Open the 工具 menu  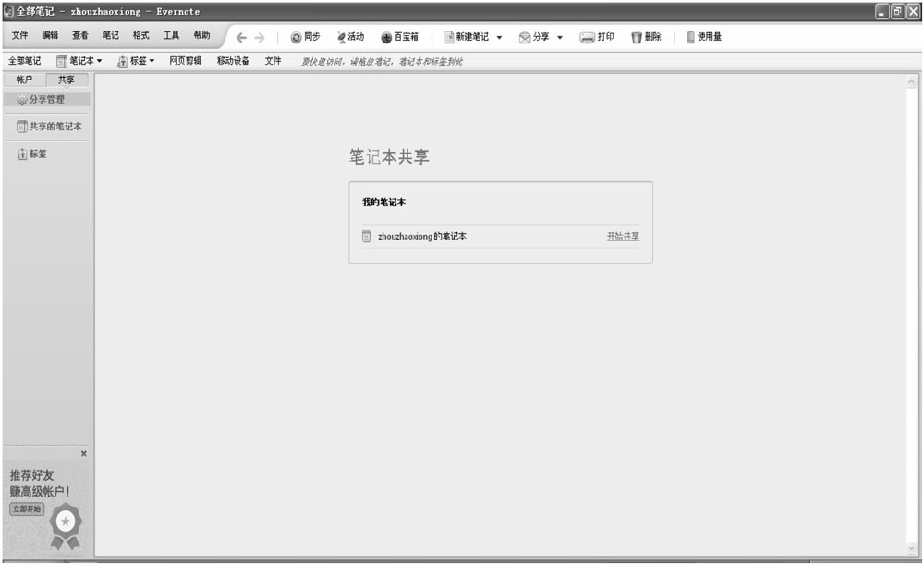click(172, 35)
